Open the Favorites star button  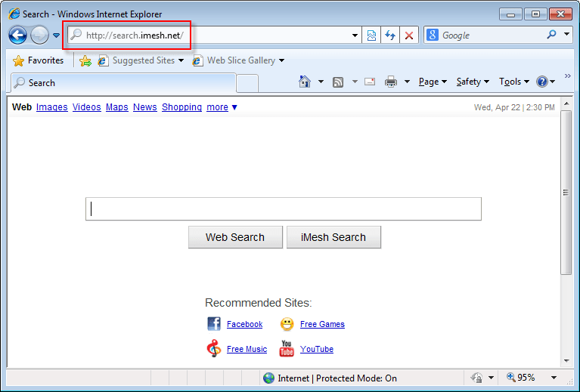coord(38,60)
